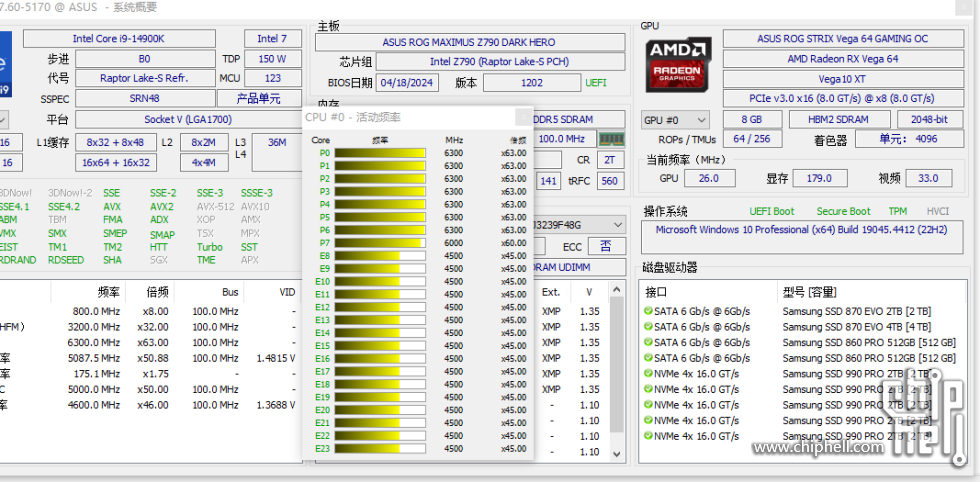This screenshot has height=482, width=980.
Task: Click the Intel 7 process field
Action: [x=272, y=39]
